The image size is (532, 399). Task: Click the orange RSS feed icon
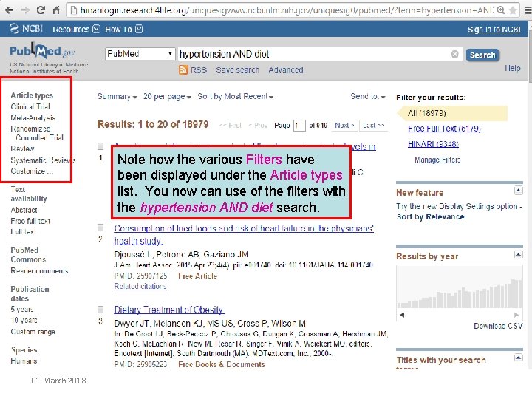(183, 70)
